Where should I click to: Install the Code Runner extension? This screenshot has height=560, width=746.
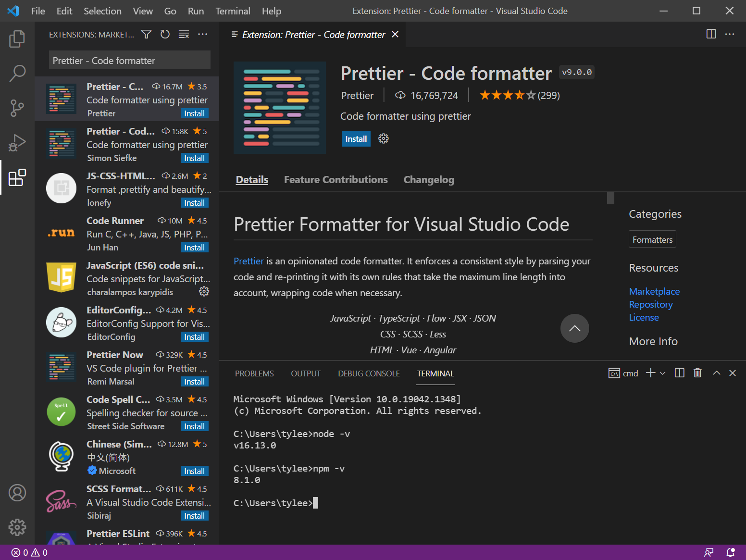click(195, 248)
